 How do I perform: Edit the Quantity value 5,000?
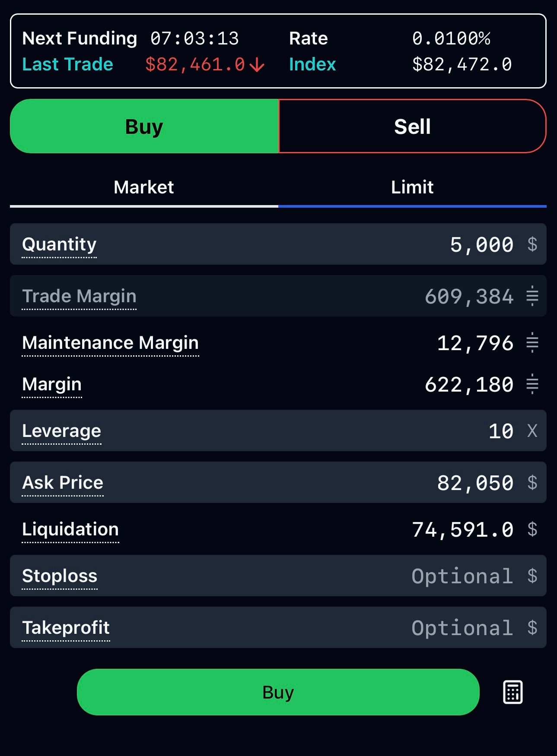pyautogui.click(x=481, y=244)
